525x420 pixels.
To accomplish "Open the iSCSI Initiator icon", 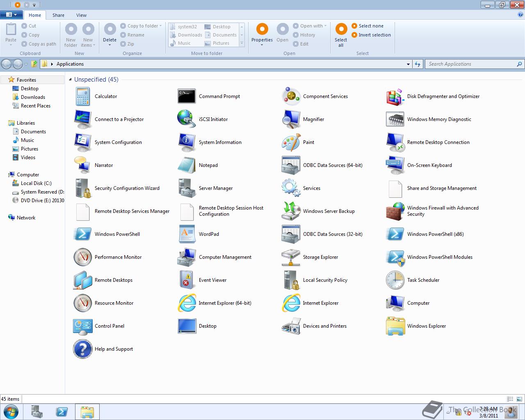I will pyautogui.click(x=187, y=119).
